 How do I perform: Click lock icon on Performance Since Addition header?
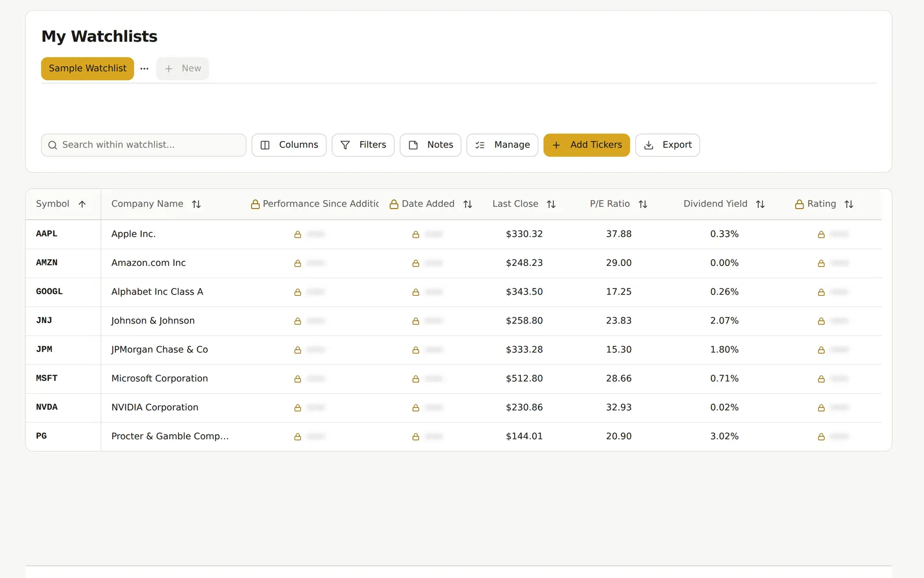[255, 204]
